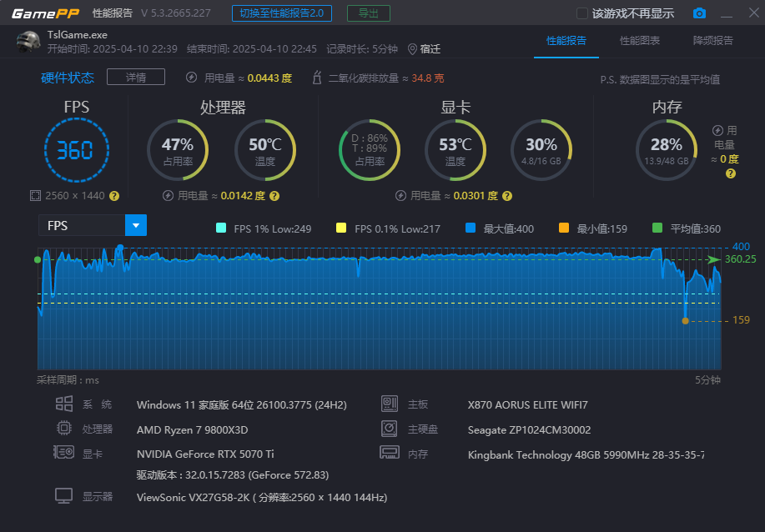Click lightning icon beside processor power usage
This screenshot has height=532, width=765.
coord(168,196)
